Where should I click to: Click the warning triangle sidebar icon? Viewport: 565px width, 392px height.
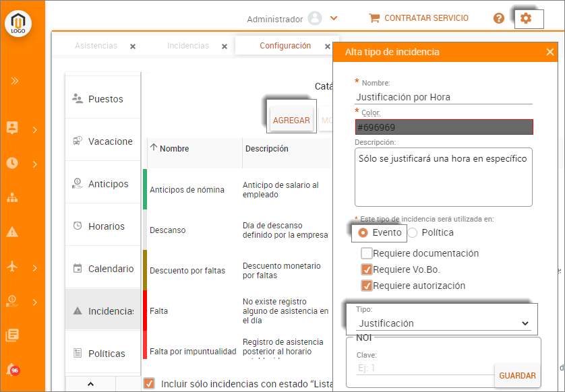[12, 232]
